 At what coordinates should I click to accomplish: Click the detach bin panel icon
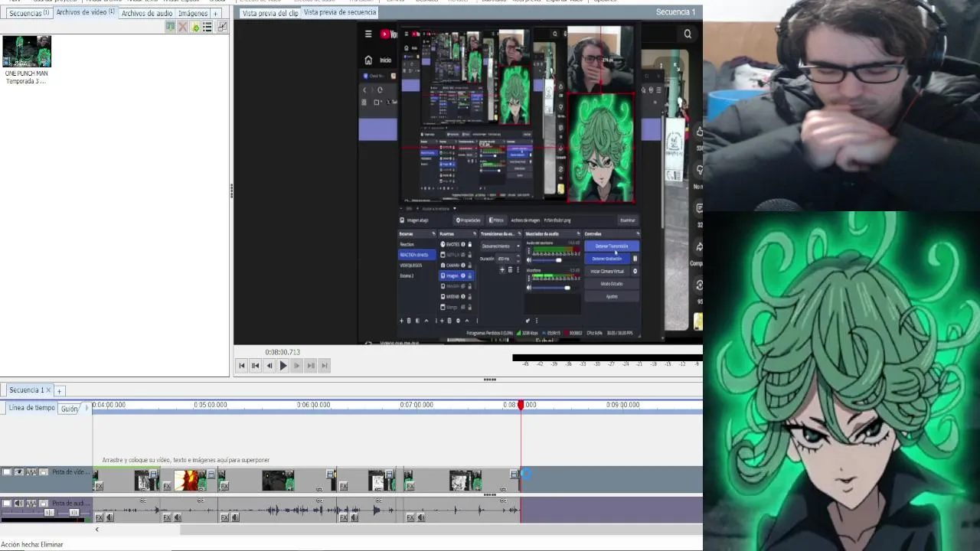(222, 27)
